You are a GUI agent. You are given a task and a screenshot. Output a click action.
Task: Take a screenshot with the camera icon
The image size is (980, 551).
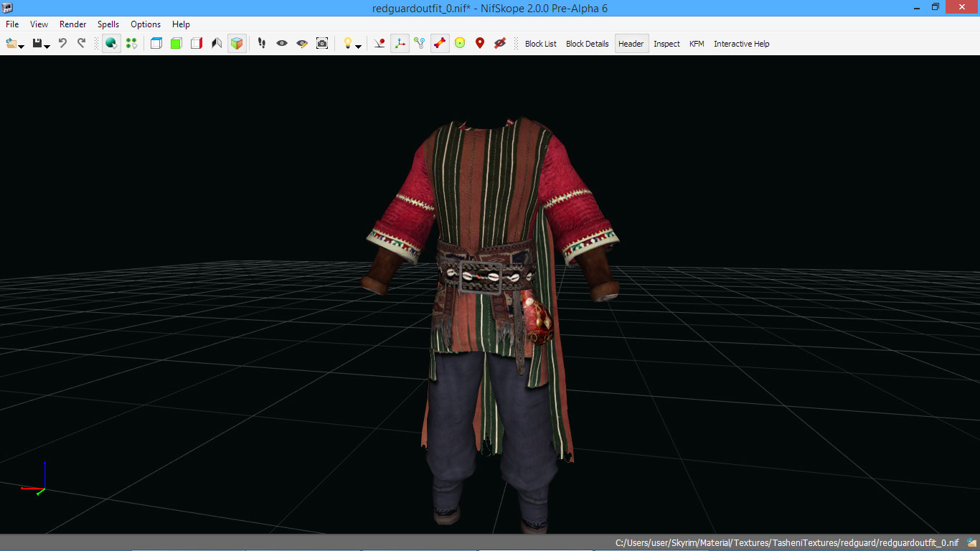click(x=322, y=44)
